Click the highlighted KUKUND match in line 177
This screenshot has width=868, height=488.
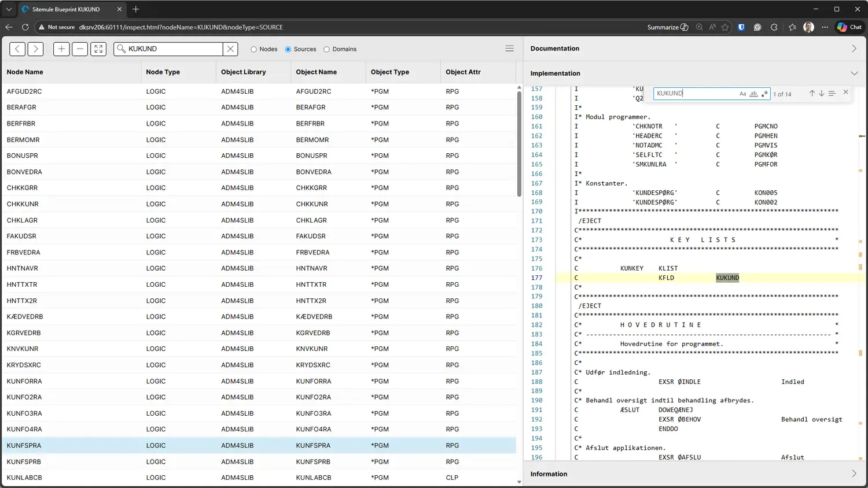[x=727, y=278]
